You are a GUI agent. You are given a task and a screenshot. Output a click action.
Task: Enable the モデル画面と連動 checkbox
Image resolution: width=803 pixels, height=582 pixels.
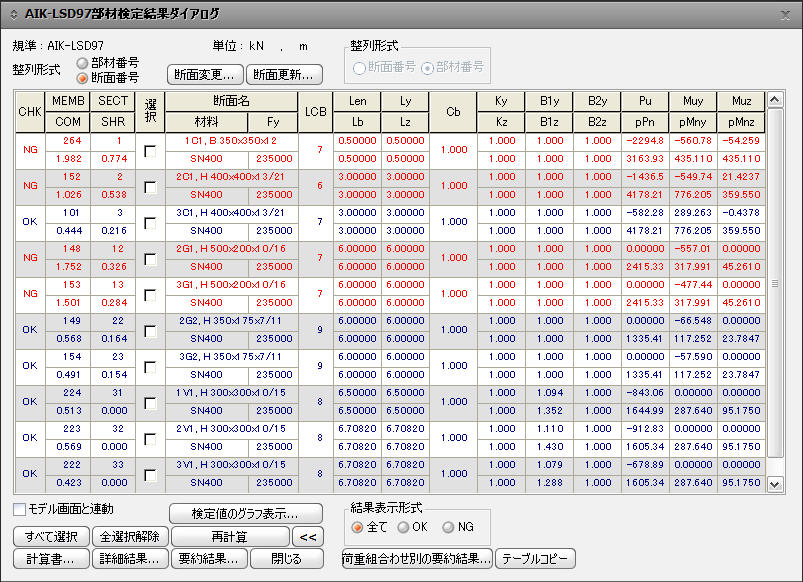tap(19, 509)
